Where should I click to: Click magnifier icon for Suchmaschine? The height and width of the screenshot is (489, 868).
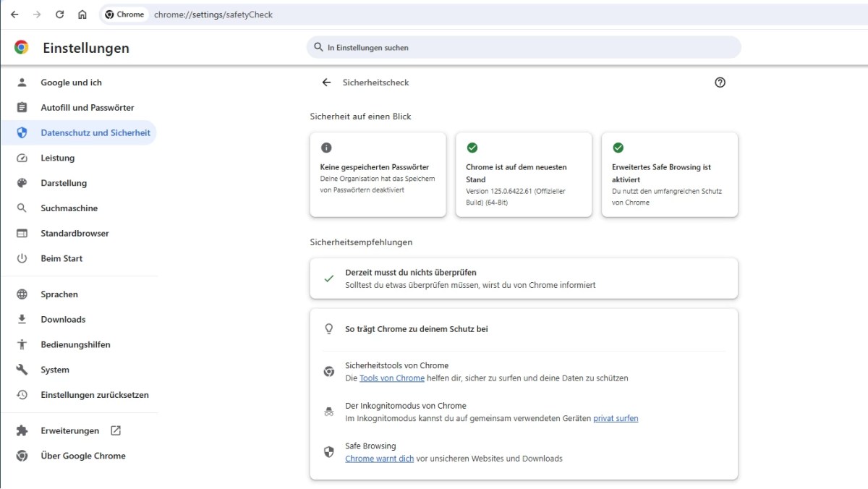pyautogui.click(x=22, y=208)
